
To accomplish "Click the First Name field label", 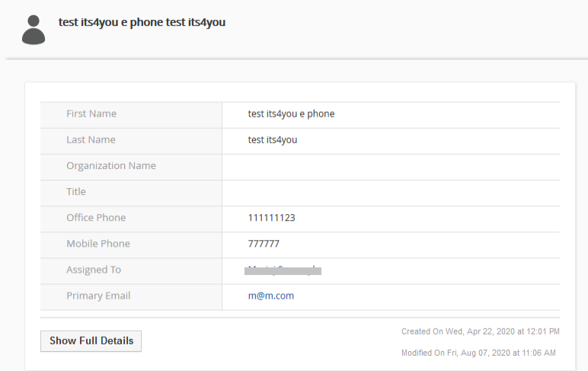I will 91,114.
